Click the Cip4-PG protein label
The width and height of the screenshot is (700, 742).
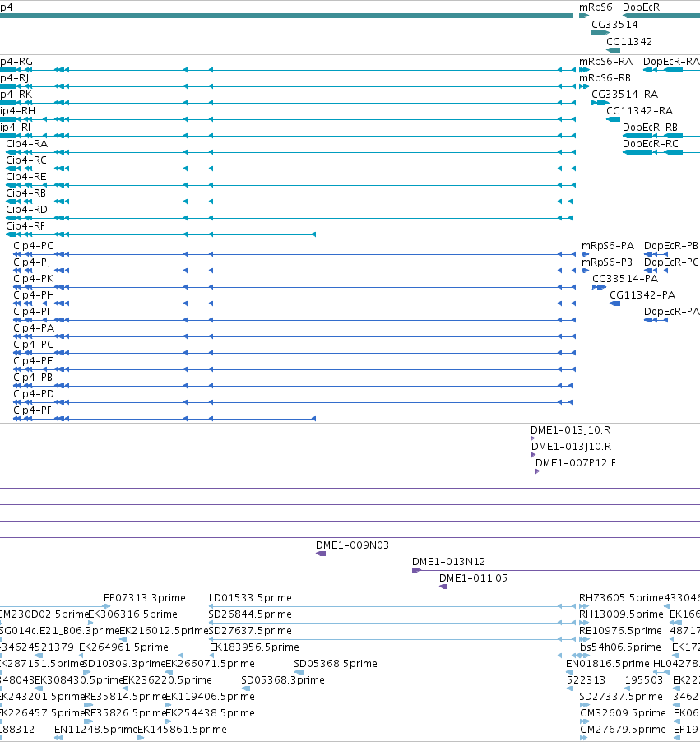(34, 246)
